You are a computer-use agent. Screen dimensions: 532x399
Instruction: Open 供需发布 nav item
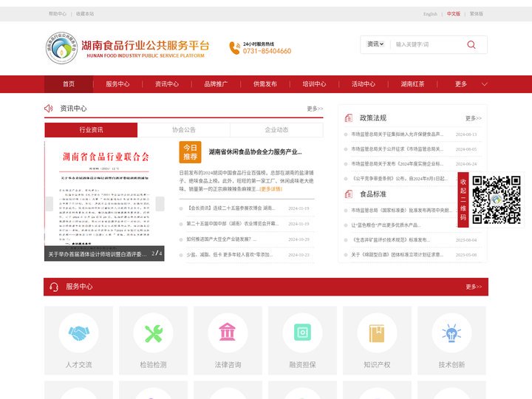[265, 83]
